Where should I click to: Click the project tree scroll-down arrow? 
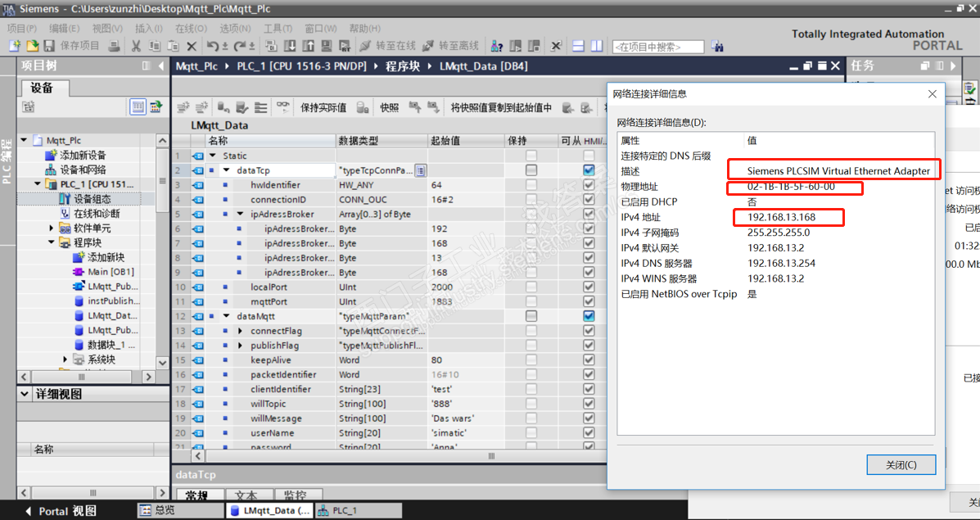tap(162, 362)
